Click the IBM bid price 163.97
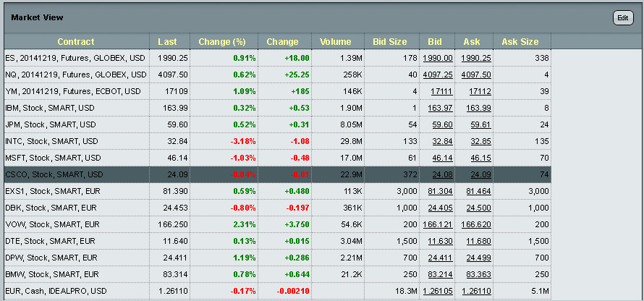The width and height of the screenshot is (644, 301). coord(440,108)
